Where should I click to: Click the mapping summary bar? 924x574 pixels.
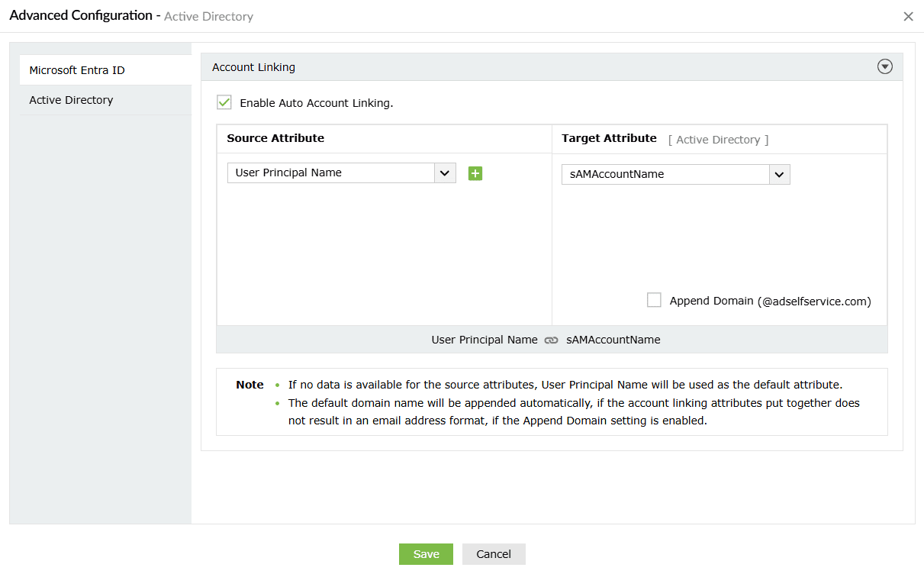[x=552, y=340]
